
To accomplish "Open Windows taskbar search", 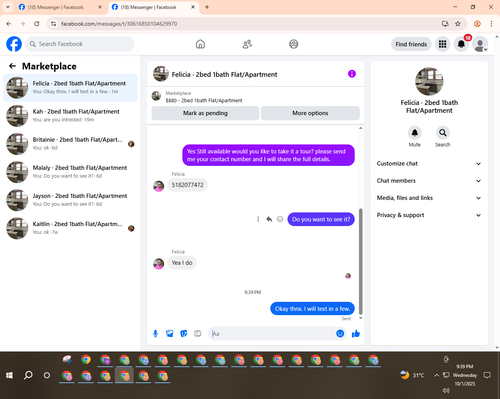I will click(x=28, y=375).
